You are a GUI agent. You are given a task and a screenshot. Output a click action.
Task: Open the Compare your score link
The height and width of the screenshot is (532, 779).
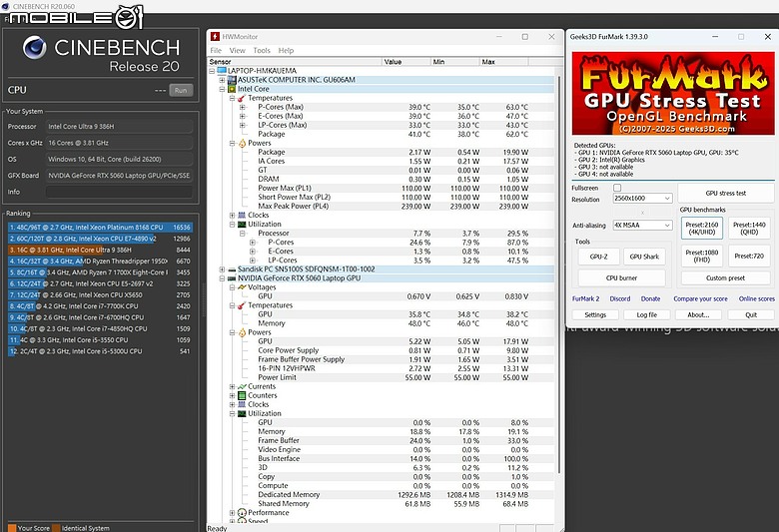[x=700, y=298]
